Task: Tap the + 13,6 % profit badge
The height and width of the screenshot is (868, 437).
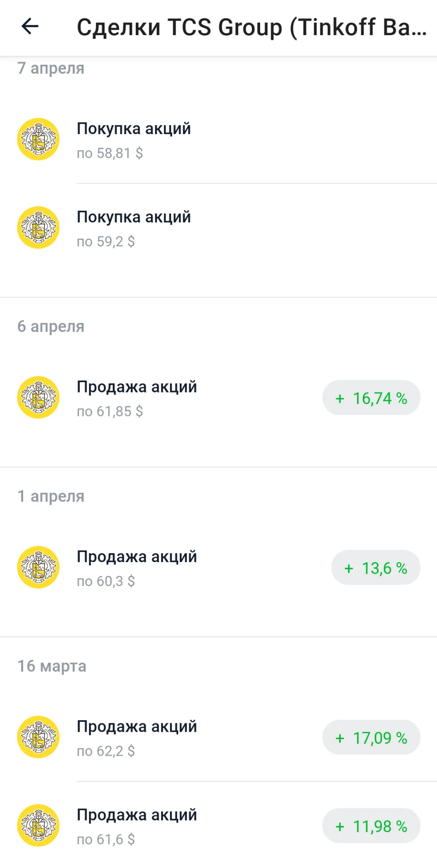Action: pos(376,568)
